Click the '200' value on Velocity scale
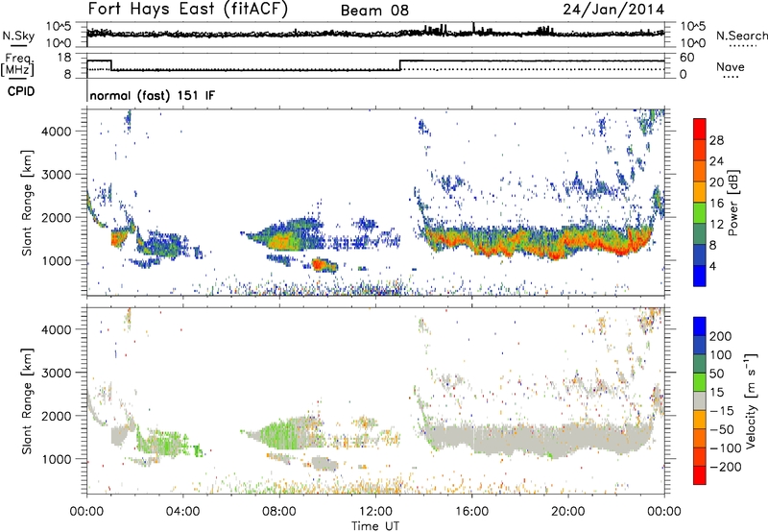 click(x=721, y=336)
